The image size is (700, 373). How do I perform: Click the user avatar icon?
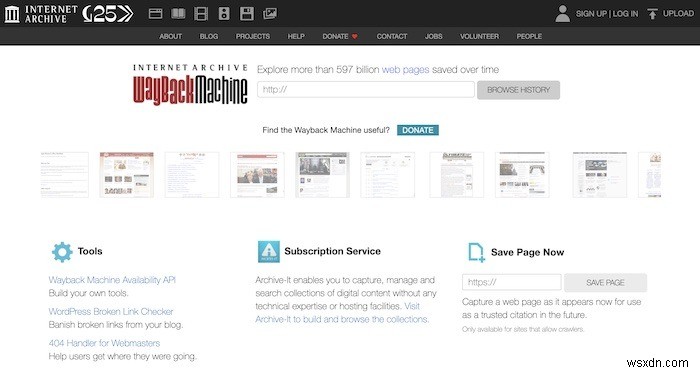562,13
